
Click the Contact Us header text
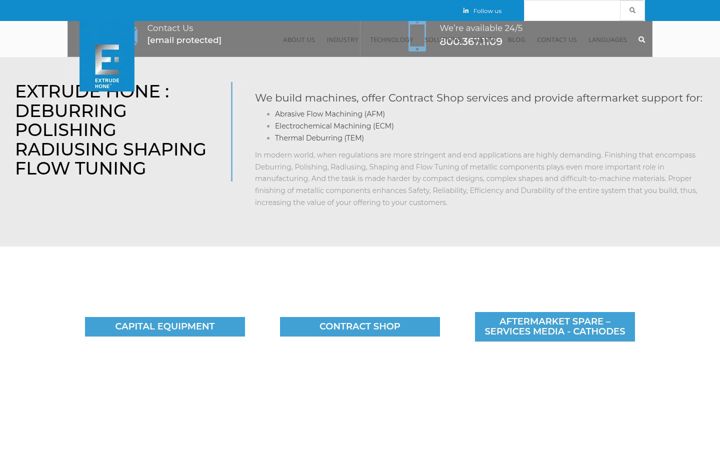[170, 28]
